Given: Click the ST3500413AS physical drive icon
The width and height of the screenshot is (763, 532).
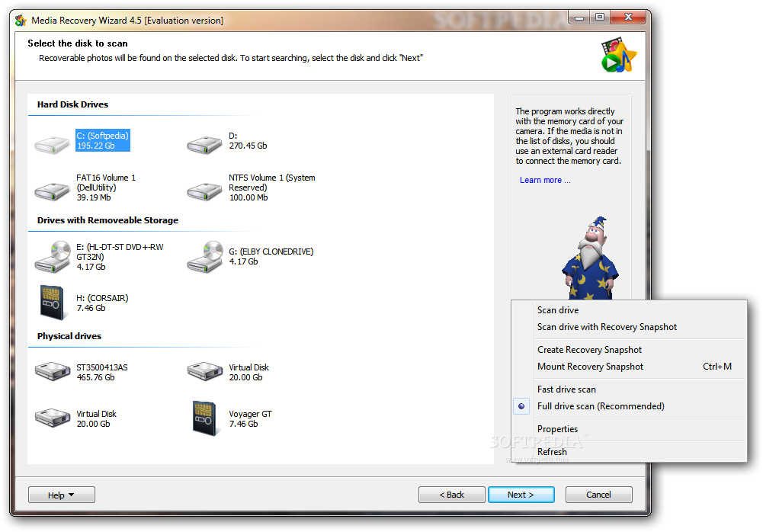Looking at the screenshot, I should tap(53, 371).
